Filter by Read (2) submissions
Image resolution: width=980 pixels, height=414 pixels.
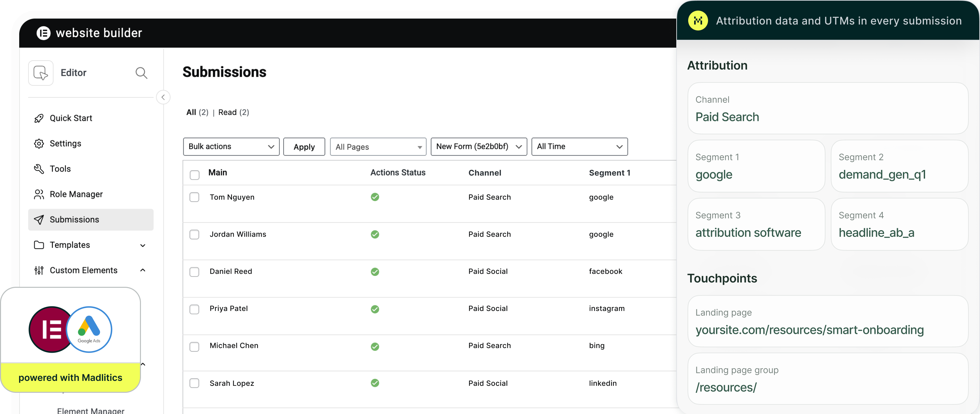[x=234, y=112]
